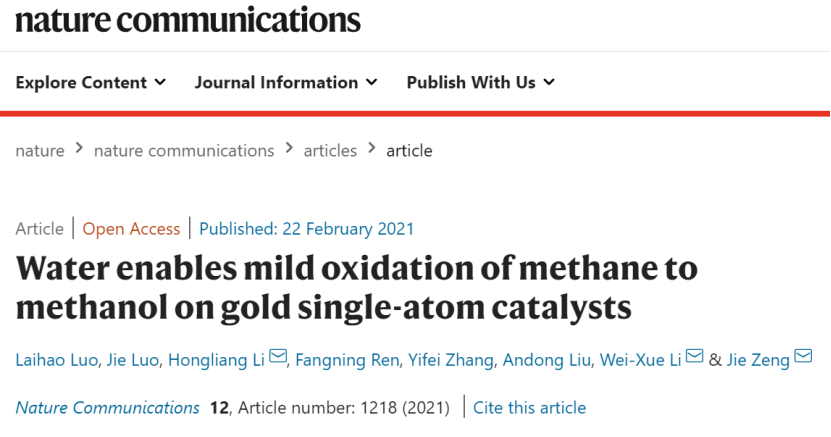Click the email envelope icon beside Hongliang Li
Image resolution: width=831 pixels, height=437 pixels.
point(278,356)
